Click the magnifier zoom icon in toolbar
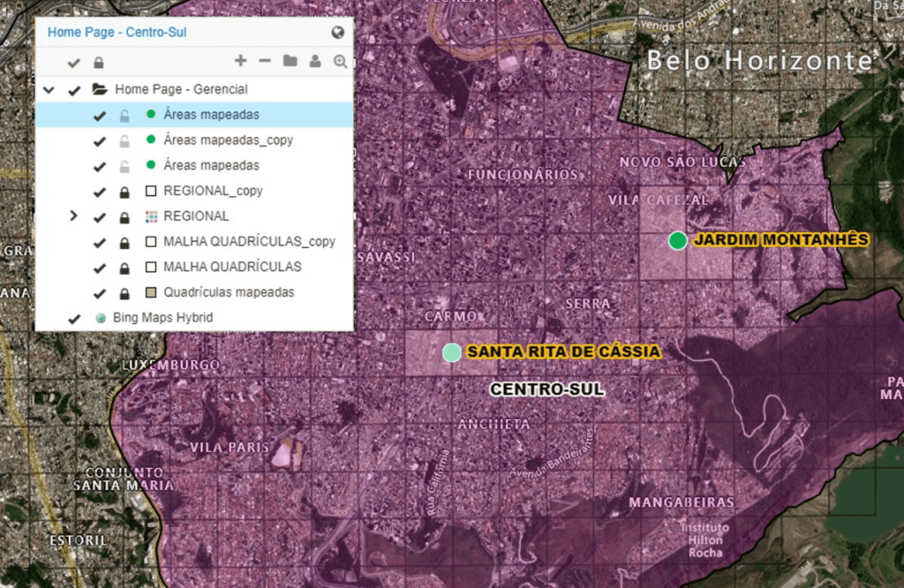Viewport: 904px width, 588px height. pyautogui.click(x=340, y=61)
